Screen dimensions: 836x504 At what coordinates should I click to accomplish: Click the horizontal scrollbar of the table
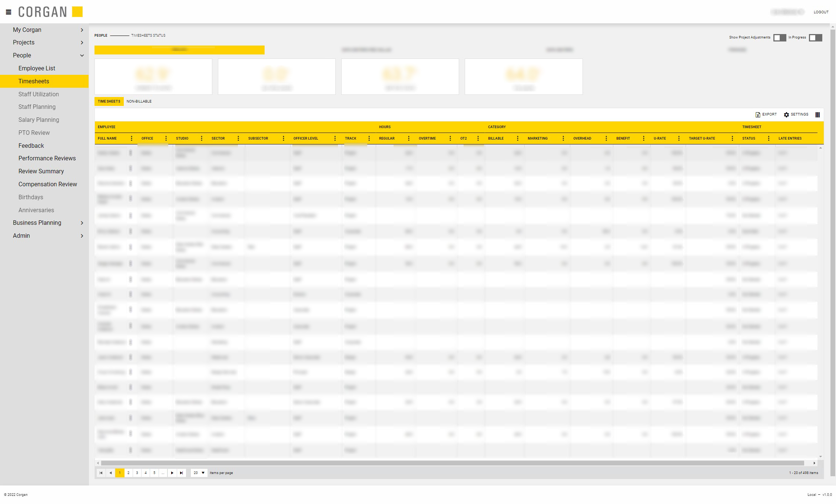(x=452, y=463)
